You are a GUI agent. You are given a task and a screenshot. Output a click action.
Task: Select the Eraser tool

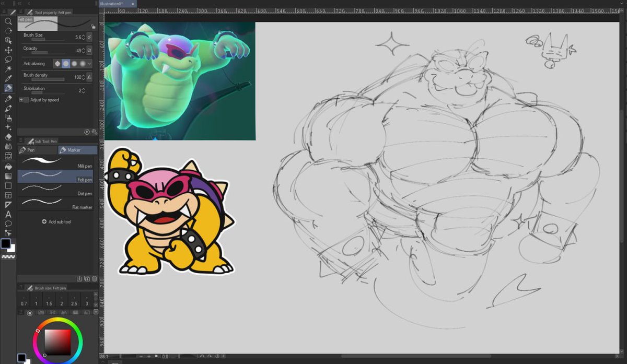pos(8,137)
